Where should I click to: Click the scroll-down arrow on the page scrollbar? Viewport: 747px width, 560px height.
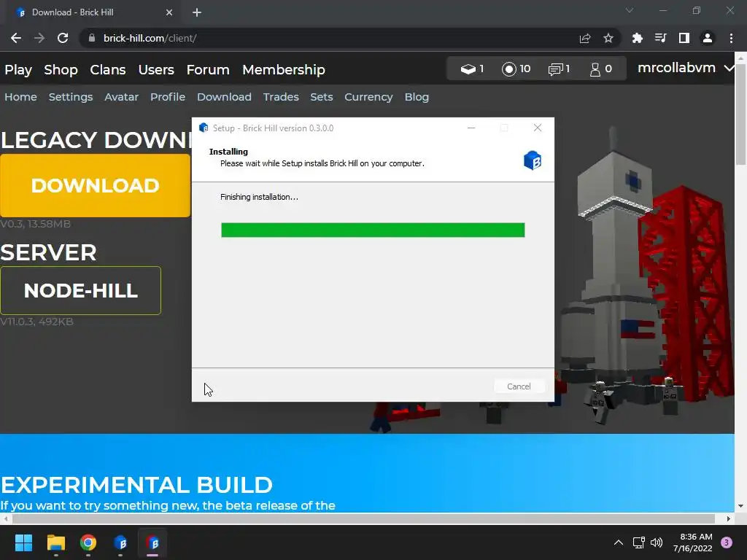click(741, 506)
